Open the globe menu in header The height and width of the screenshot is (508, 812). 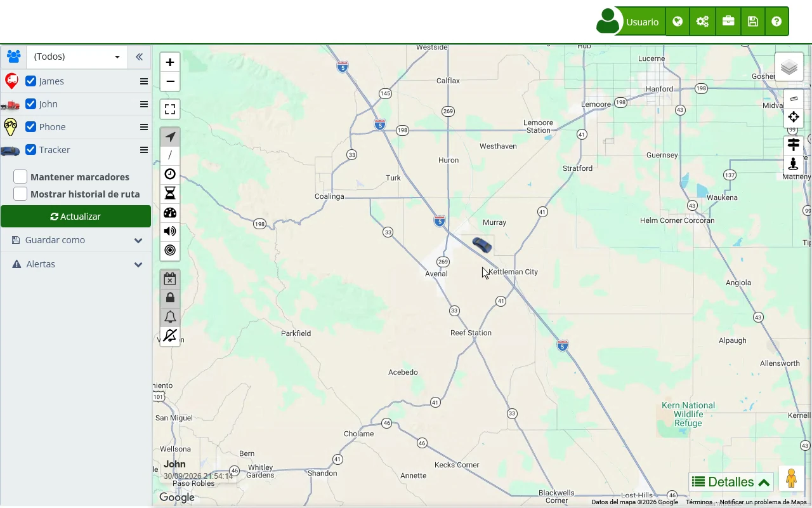click(x=678, y=22)
